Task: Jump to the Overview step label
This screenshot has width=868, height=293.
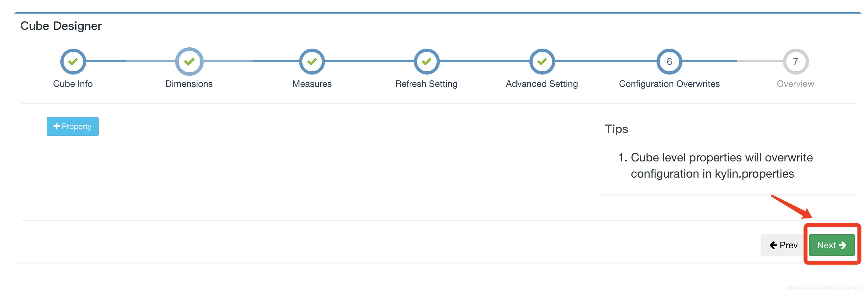Action: coord(796,84)
